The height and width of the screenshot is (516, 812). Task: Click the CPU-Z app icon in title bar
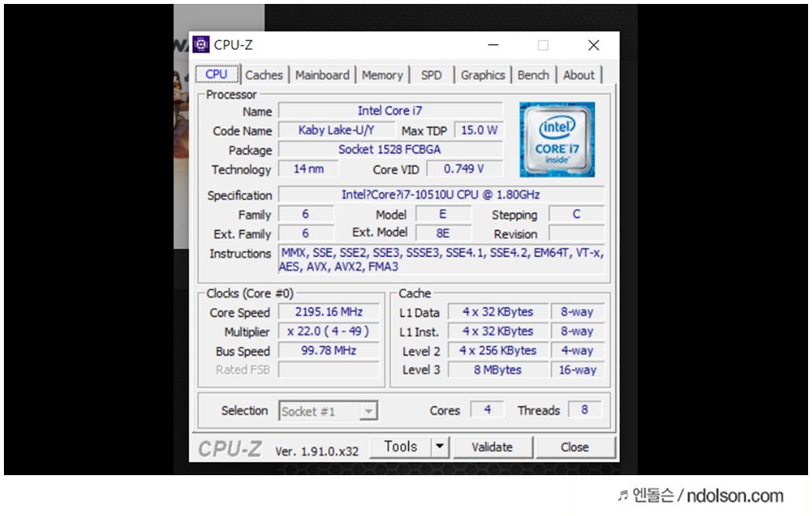[201, 45]
